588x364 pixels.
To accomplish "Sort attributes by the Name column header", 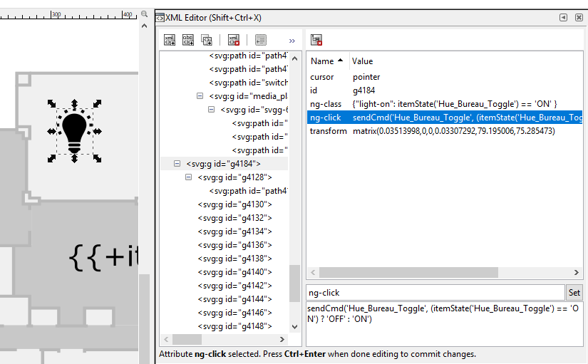I will 326,61.
